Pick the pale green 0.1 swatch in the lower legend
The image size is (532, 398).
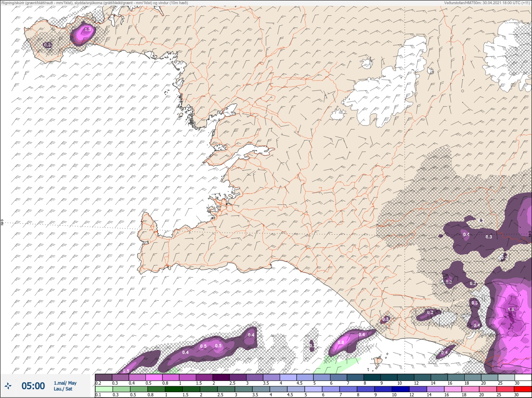pyautogui.click(x=103, y=389)
